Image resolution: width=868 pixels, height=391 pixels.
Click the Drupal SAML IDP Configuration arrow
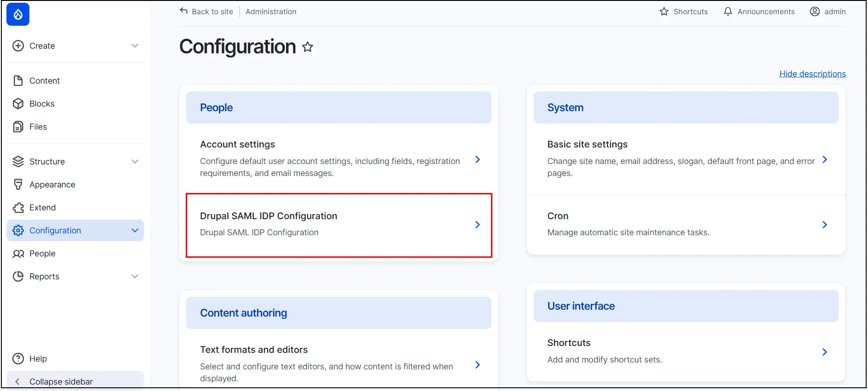pos(478,225)
